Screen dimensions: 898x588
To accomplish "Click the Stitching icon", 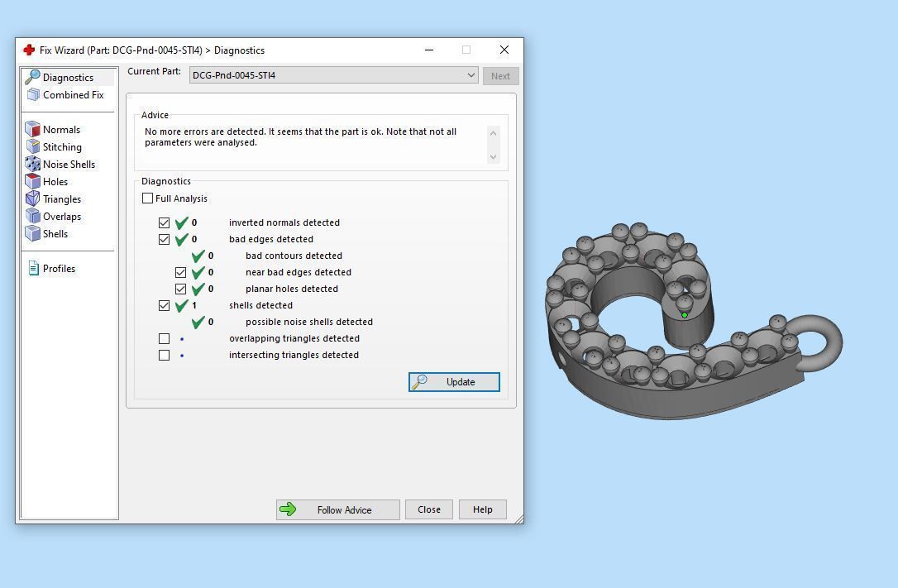I will click(x=32, y=146).
